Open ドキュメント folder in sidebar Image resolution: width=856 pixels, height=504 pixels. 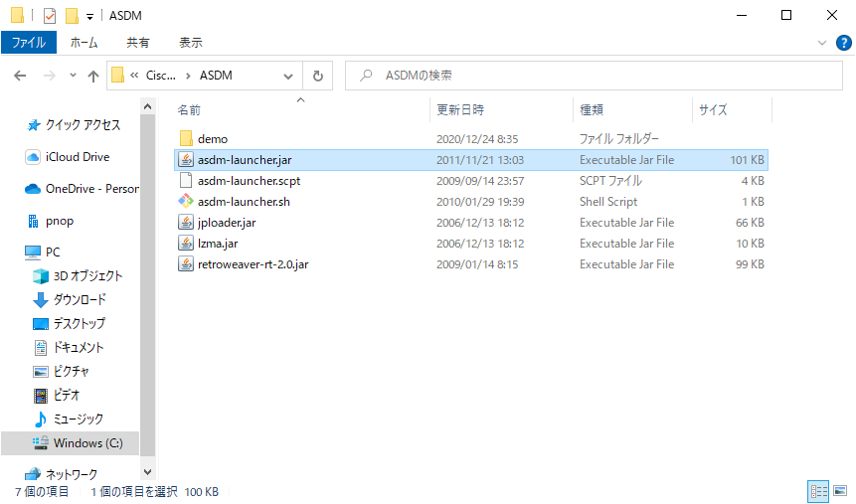[x=69, y=347]
